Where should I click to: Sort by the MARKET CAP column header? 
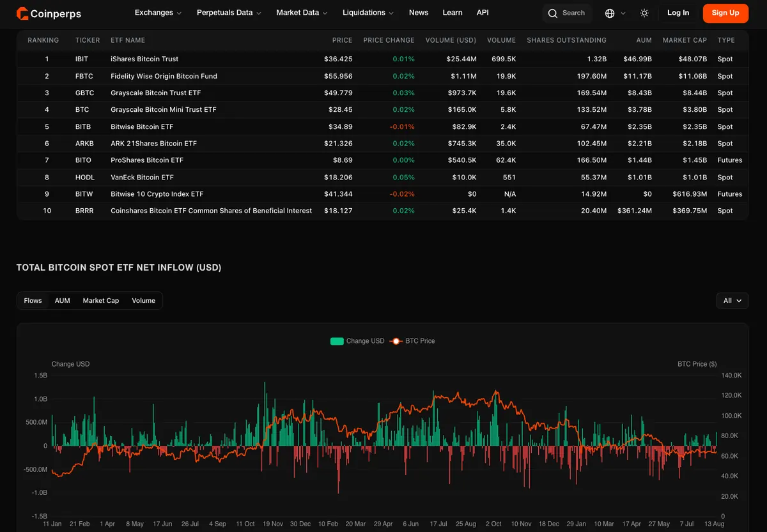(685, 40)
